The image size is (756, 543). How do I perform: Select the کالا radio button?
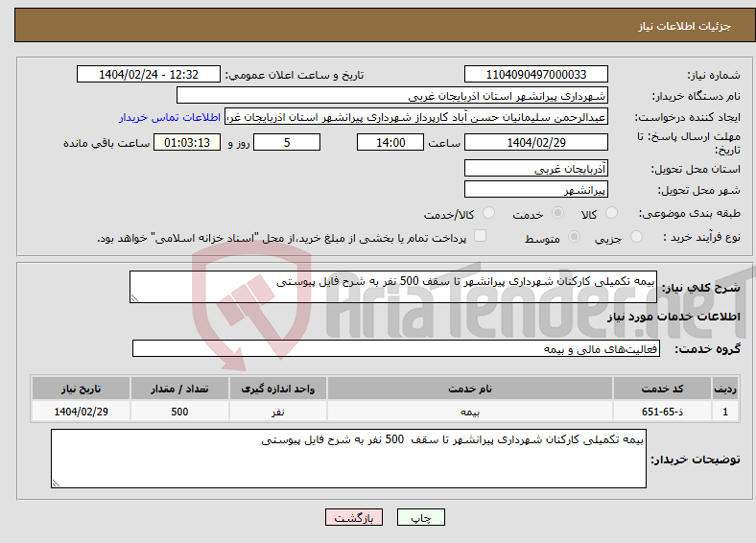click(x=611, y=213)
